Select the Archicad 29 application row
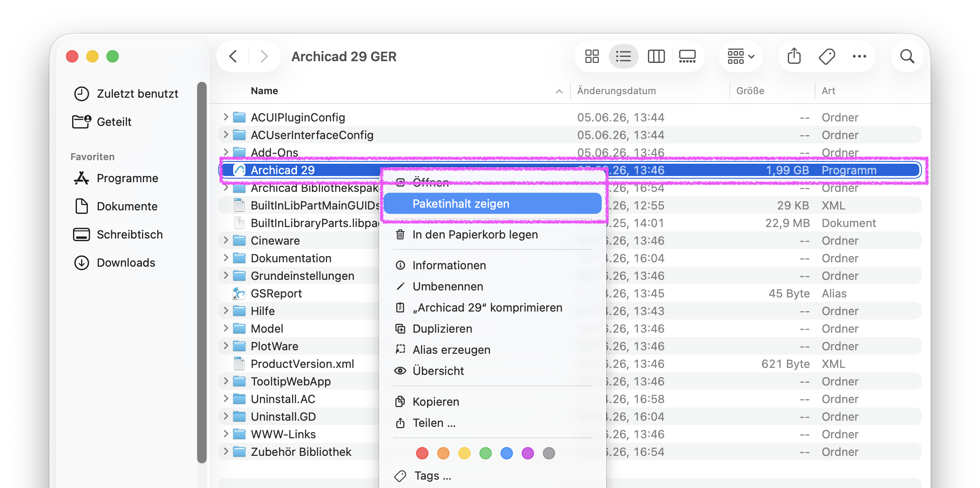The height and width of the screenshot is (488, 980). [570, 170]
